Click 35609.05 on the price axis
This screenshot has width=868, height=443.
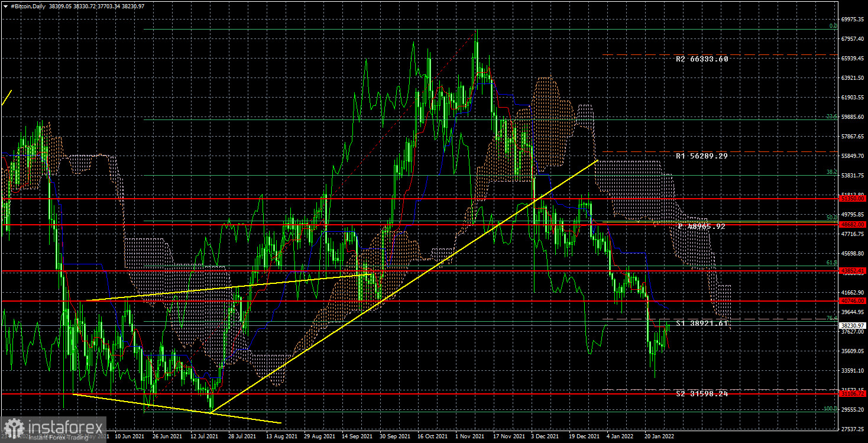853,351
